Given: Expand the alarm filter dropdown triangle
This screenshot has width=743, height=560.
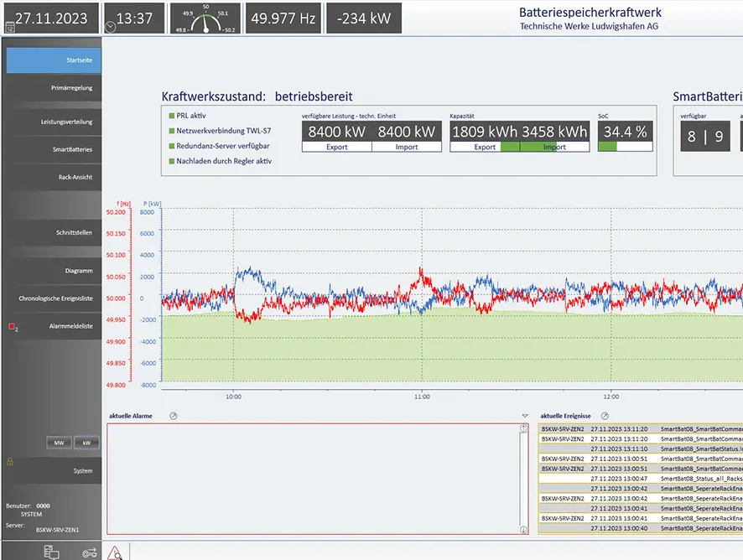Looking at the screenshot, I should tap(525, 416).
